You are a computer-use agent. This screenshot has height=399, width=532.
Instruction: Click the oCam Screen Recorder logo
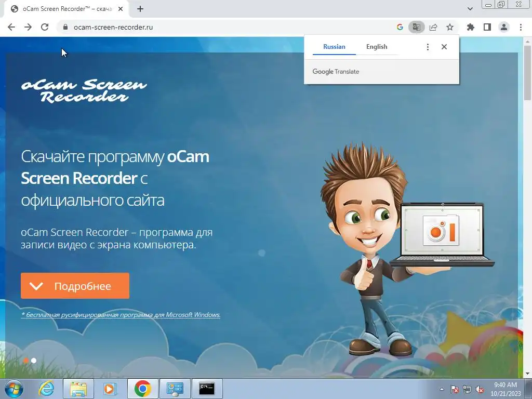(84, 91)
